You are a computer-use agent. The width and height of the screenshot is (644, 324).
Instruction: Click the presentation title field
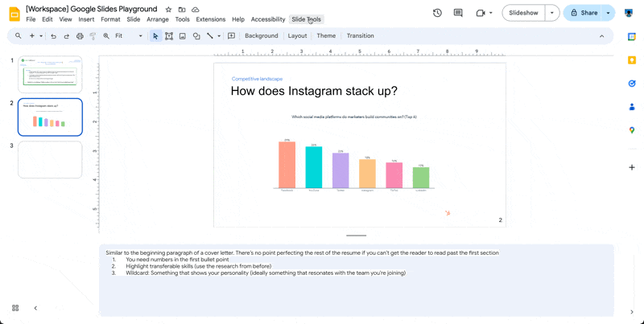(x=92, y=9)
